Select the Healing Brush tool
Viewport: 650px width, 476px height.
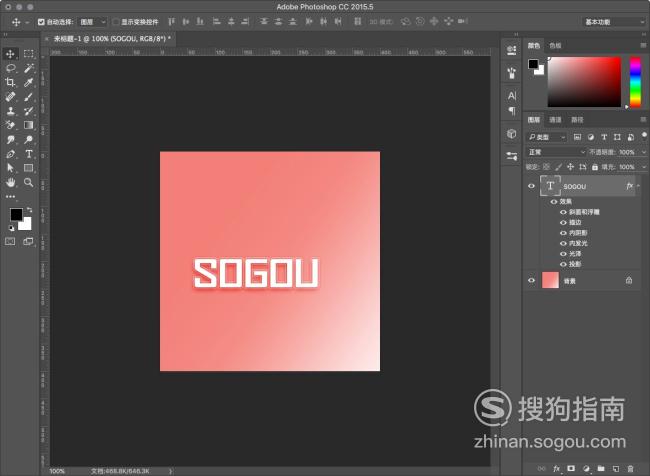point(10,97)
